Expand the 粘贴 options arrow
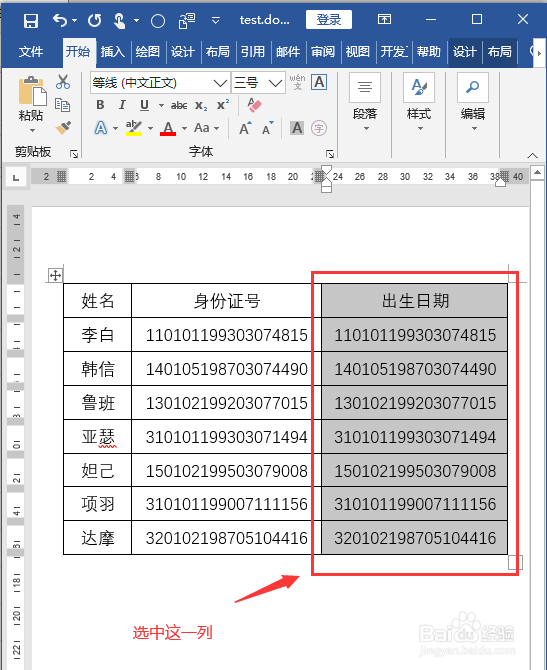Screen dimensions: 547x670 [32, 130]
